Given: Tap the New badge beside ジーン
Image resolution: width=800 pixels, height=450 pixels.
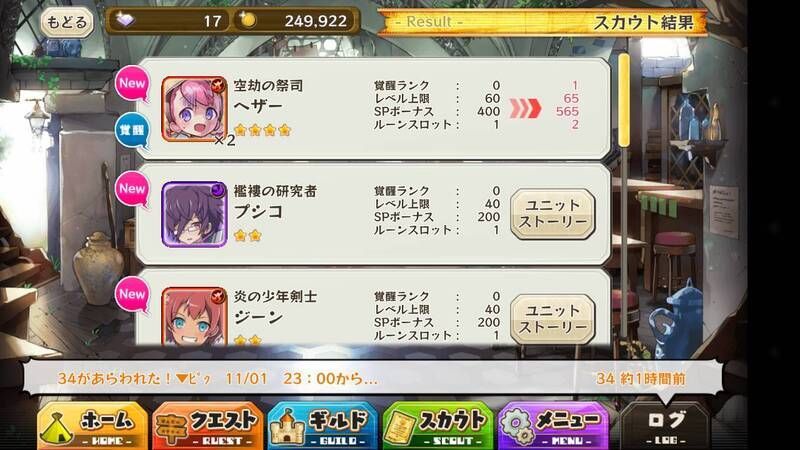Looking at the screenshot, I should [x=132, y=294].
